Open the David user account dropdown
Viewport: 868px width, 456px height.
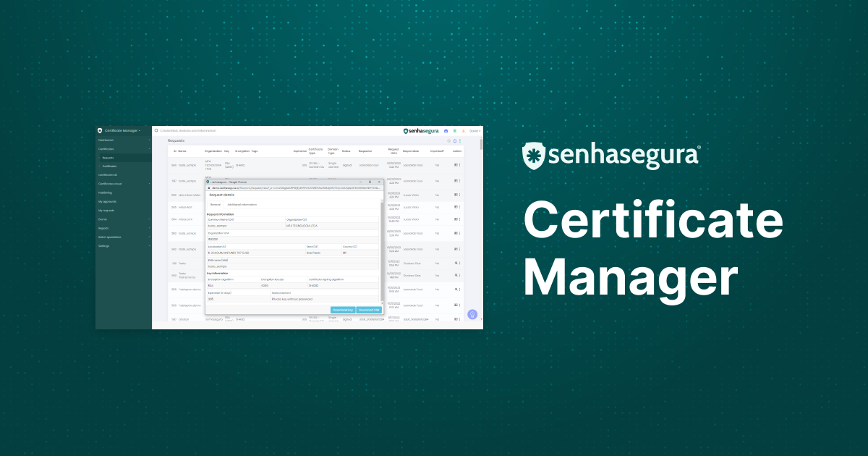coord(473,131)
